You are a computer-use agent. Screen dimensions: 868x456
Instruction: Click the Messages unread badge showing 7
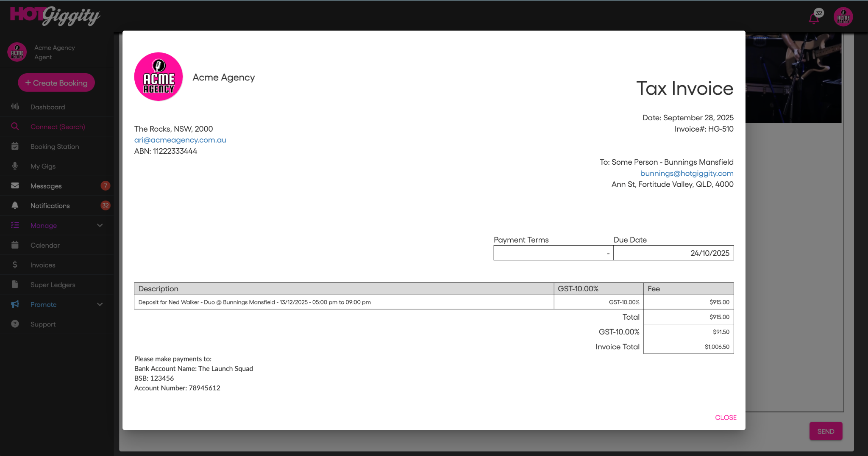[x=106, y=186]
